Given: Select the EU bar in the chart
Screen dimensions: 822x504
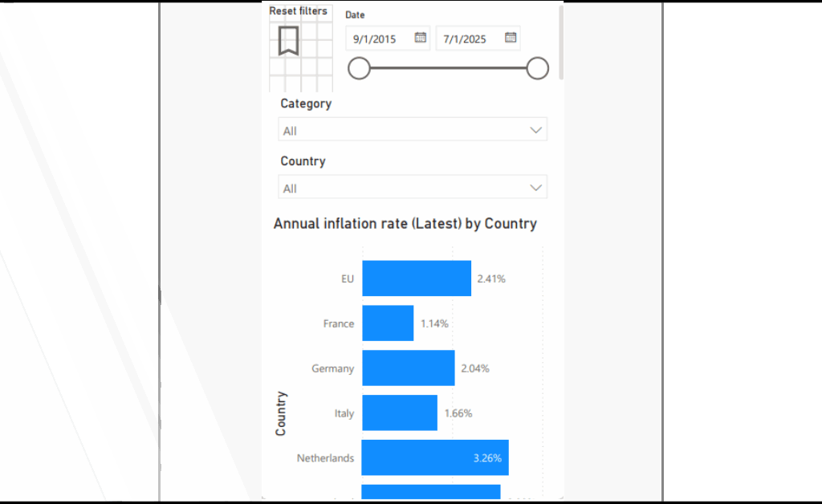Looking at the screenshot, I should coord(417,278).
